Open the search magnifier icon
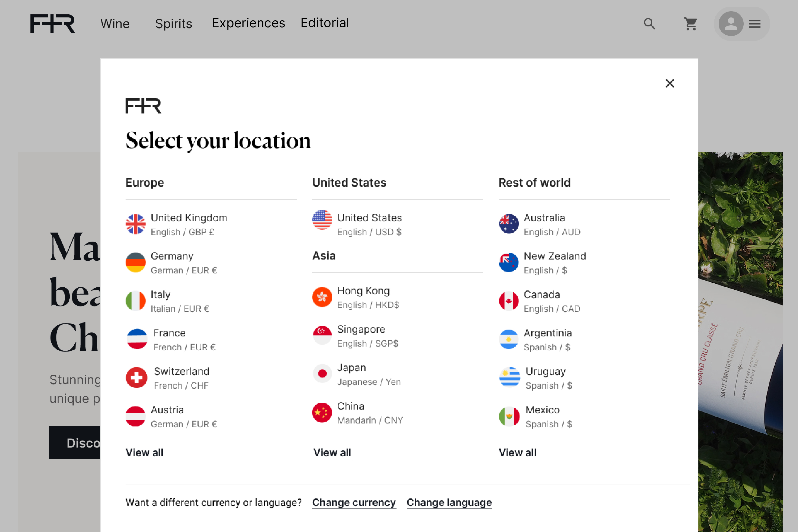 (649, 24)
